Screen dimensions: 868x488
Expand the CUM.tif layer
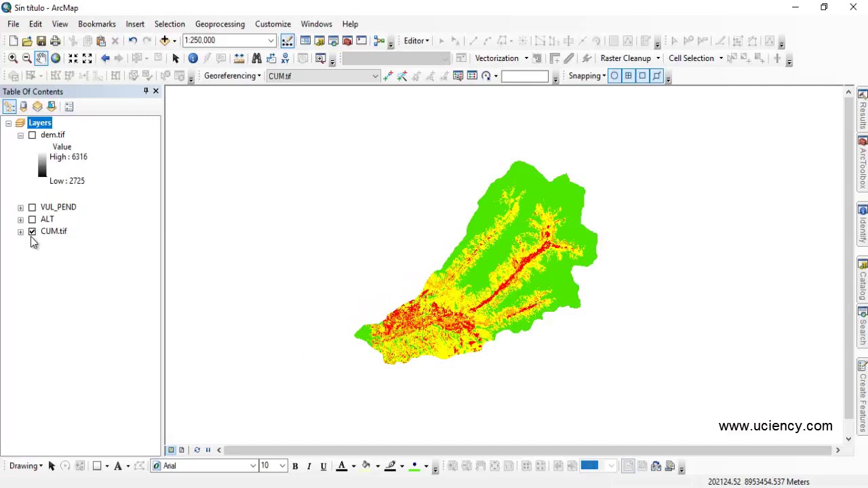coord(20,232)
